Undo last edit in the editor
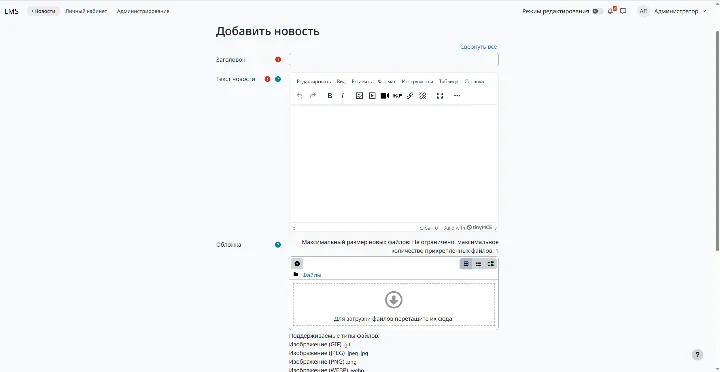 pyautogui.click(x=300, y=96)
